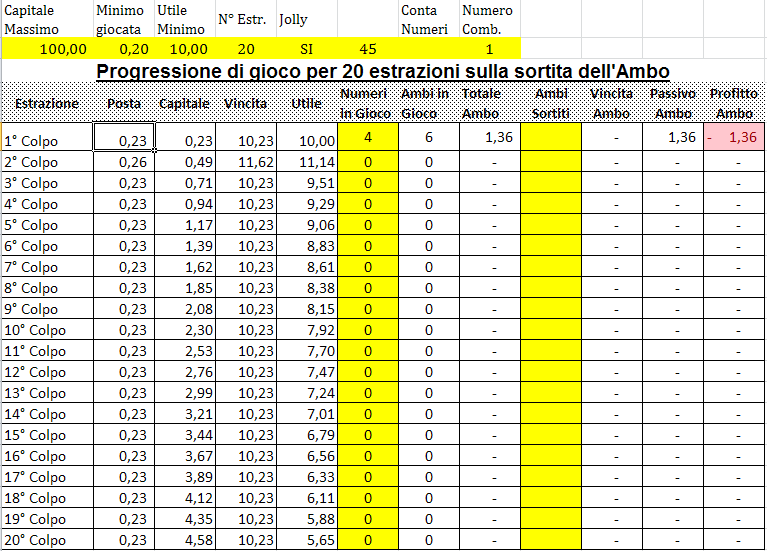Click Totale Ambo cell of 1° Colpo
Screen dimensions: 767x551
pyautogui.click(x=490, y=137)
